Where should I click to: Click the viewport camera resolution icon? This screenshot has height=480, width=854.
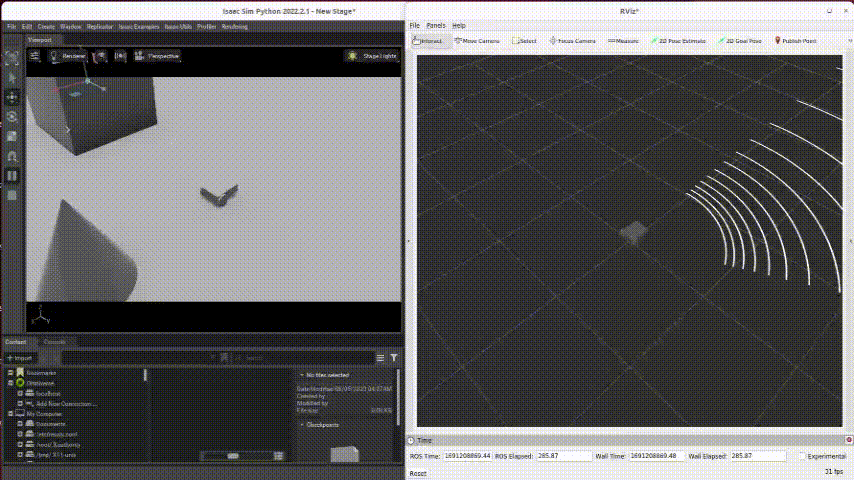[120, 56]
